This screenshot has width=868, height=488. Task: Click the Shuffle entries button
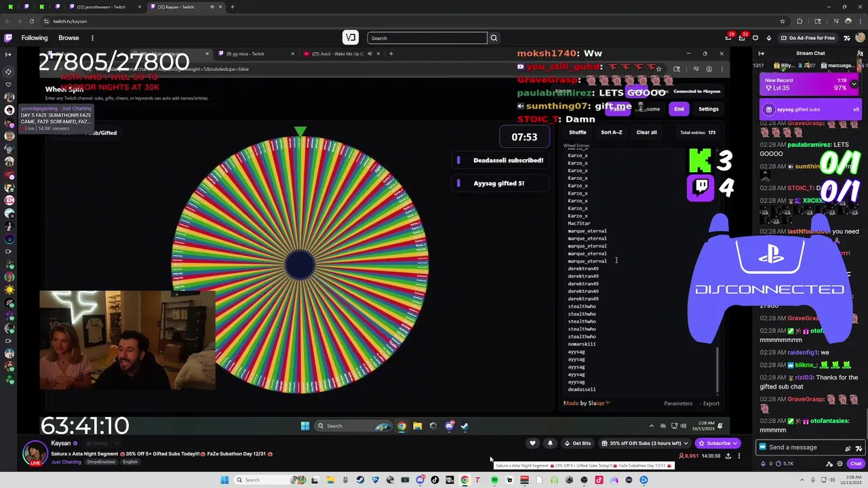click(578, 132)
